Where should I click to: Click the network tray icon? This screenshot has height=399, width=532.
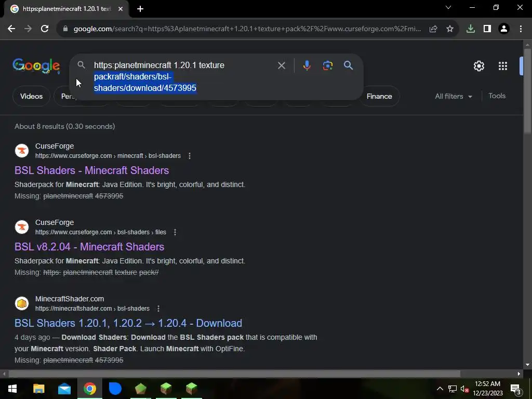[453, 389]
